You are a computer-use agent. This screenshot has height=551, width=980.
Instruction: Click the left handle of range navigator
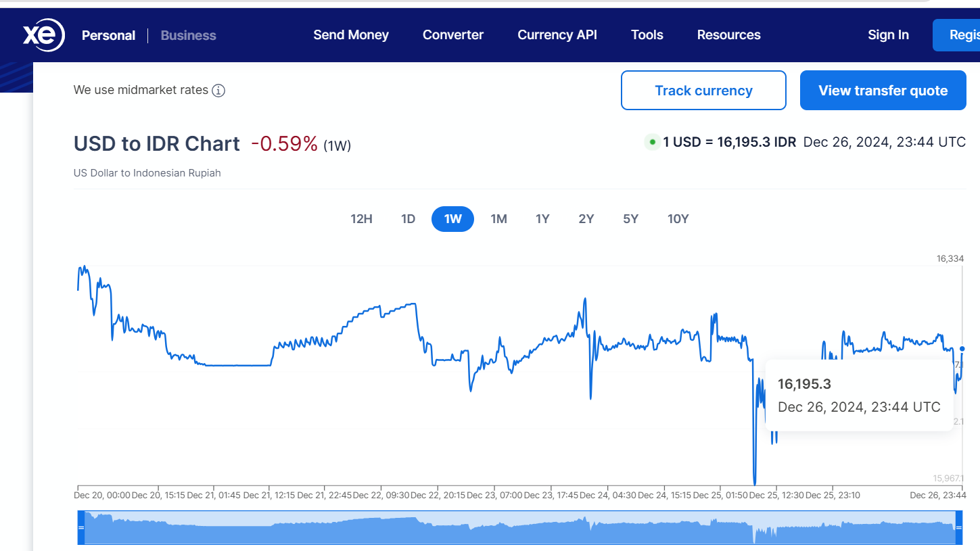(80, 527)
